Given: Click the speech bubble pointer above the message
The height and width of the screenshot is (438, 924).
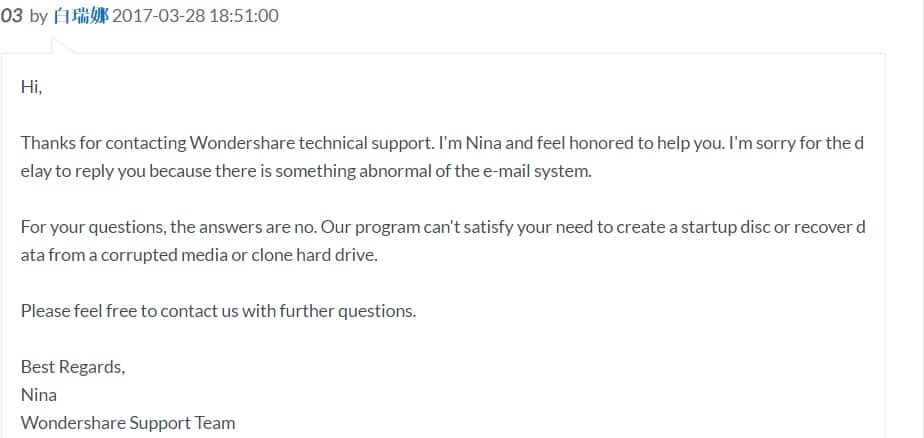Looking at the screenshot, I should pyautogui.click(x=63, y=45).
